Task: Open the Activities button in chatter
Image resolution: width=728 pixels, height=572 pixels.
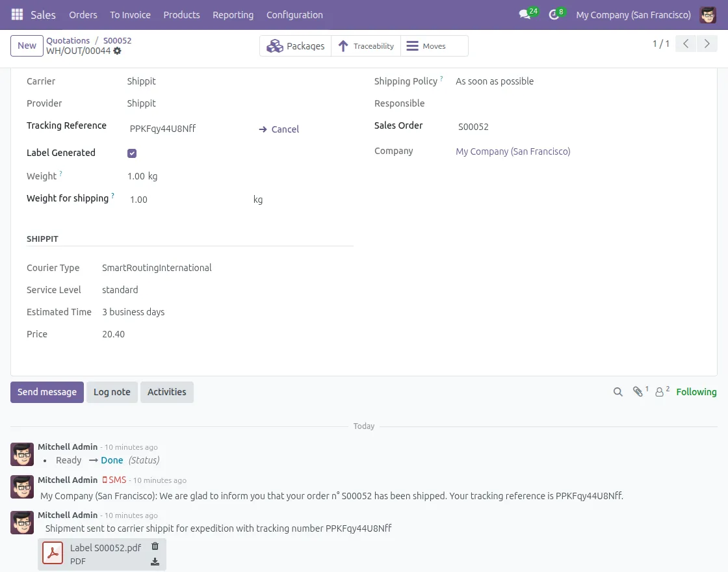Action: (166, 392)
